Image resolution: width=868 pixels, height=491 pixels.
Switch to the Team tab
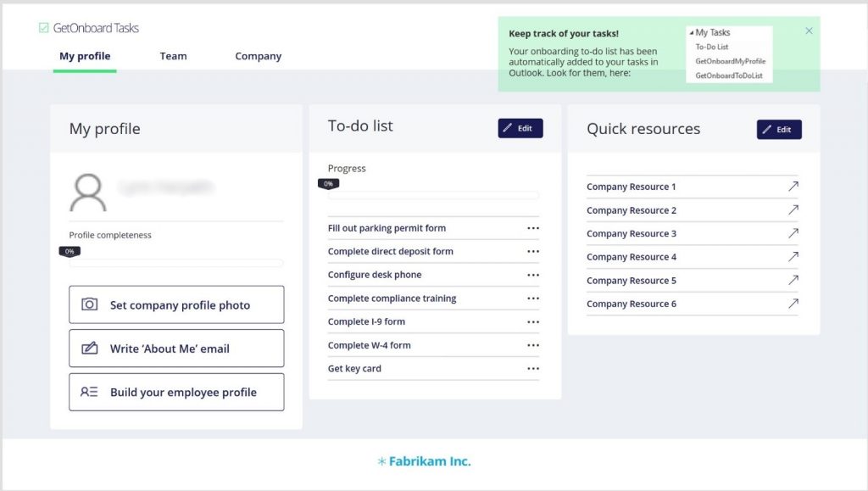[173, 56]
